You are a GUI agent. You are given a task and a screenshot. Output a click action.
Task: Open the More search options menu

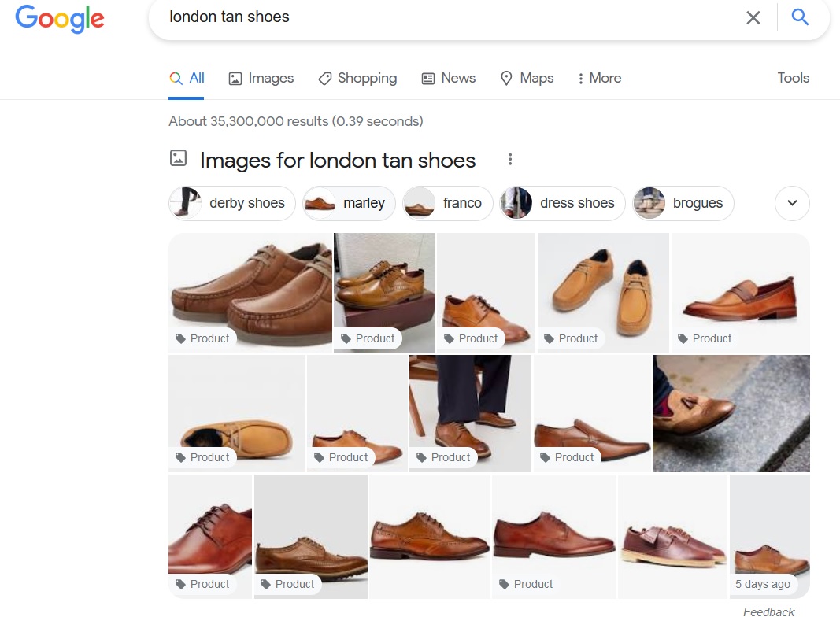(x=599, y=78)
